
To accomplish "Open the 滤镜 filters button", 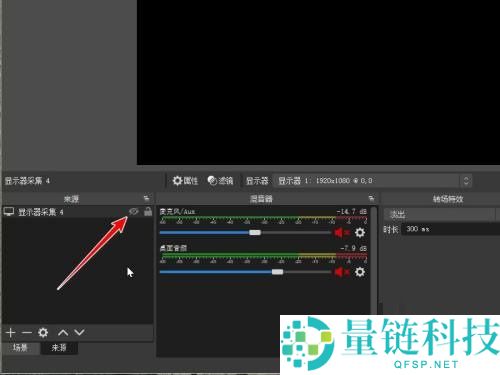I will (x=220, y=181).
